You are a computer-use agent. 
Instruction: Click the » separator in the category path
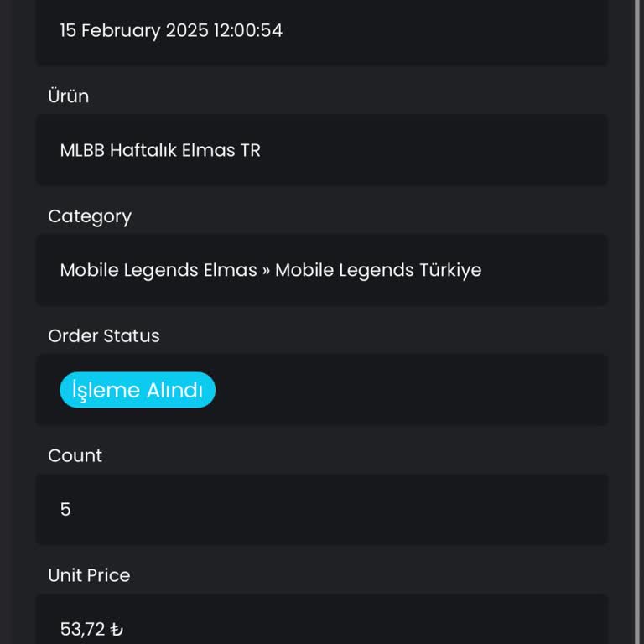(266, 270)
